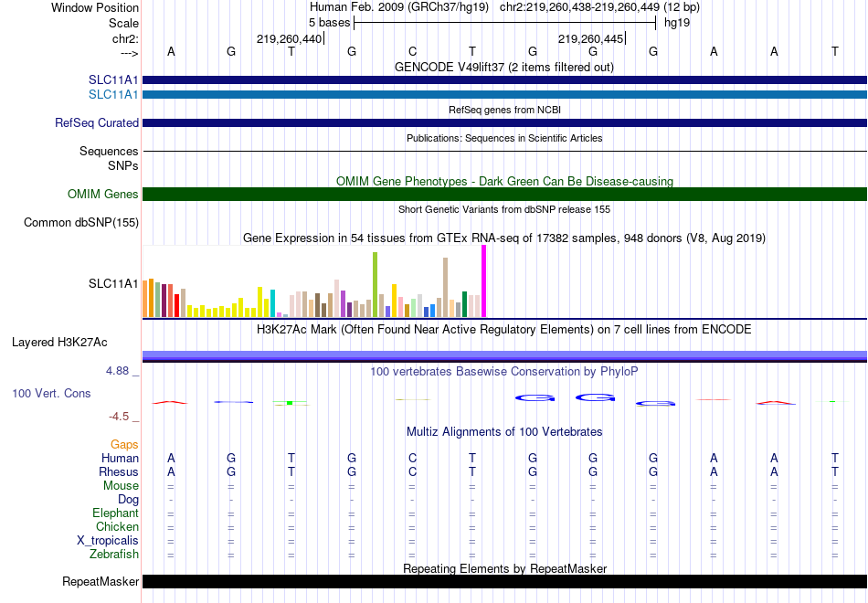Click the C base in ruler sequence row

[412, 51]
